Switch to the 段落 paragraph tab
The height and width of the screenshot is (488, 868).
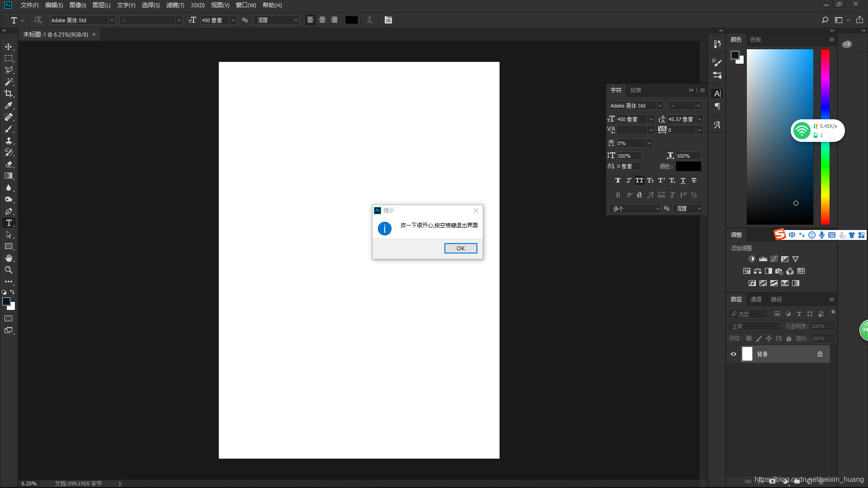click(x=636, y=90)
